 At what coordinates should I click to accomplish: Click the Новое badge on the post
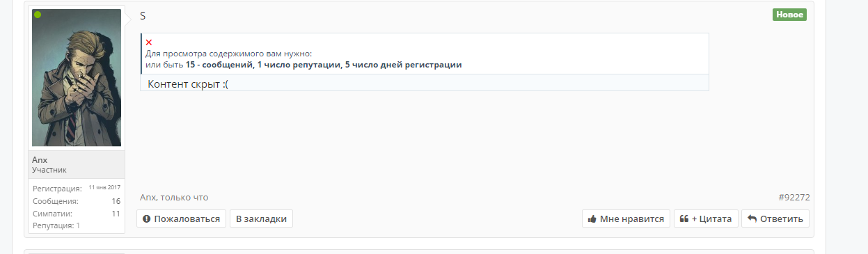point(789,15)
